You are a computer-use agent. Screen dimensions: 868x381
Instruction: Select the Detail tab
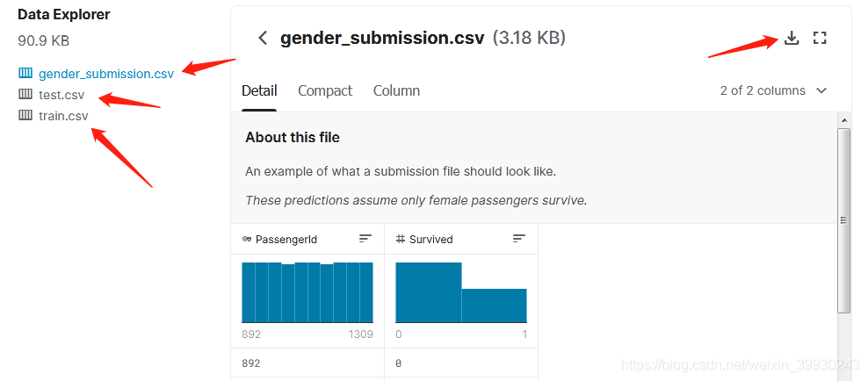(259, 90)
